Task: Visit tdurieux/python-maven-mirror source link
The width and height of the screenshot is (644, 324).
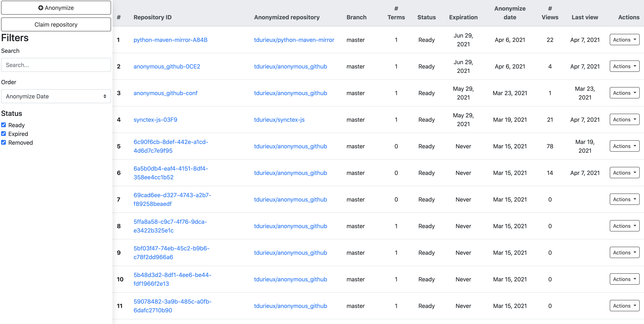Action: [294, 40]
